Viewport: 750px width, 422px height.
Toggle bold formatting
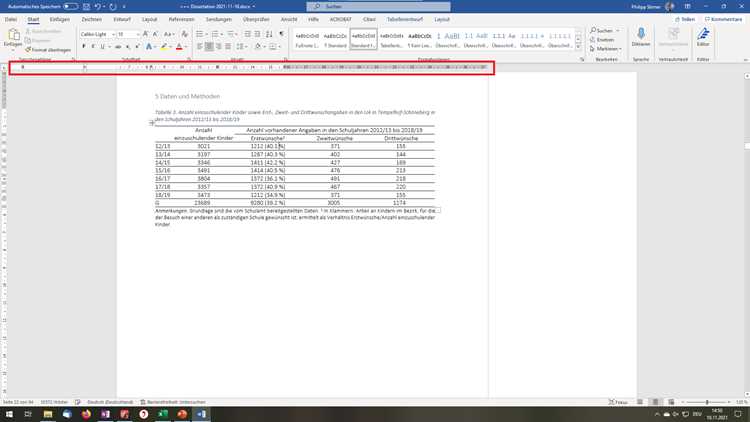coord(84,47)
